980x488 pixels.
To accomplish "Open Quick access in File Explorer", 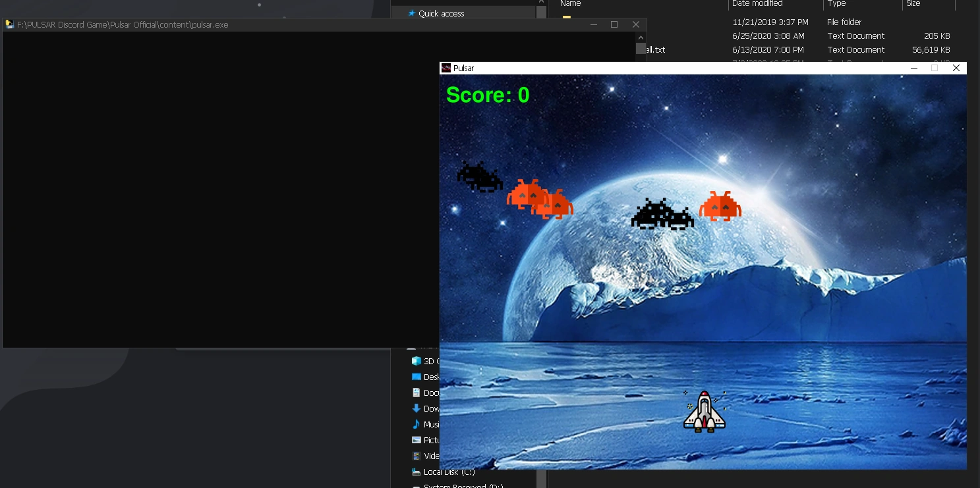I will (441, 13).
